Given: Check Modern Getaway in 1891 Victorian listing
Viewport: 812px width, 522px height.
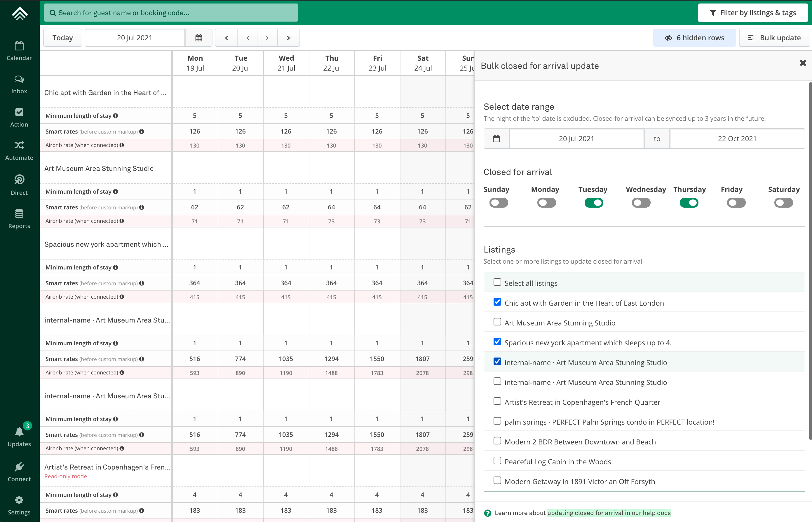Looking at the screenshot, I should pyautogui.click(x=497, y=480).
